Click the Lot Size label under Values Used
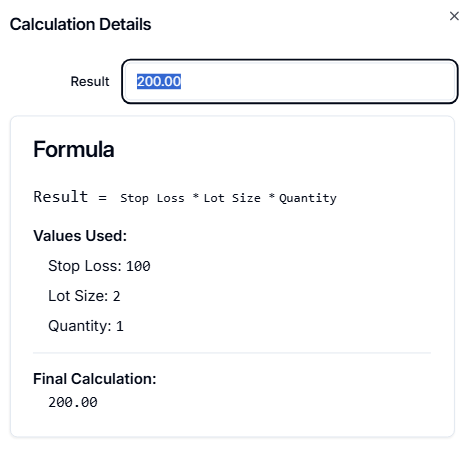 pyautogui.click(x=78, y=296)
